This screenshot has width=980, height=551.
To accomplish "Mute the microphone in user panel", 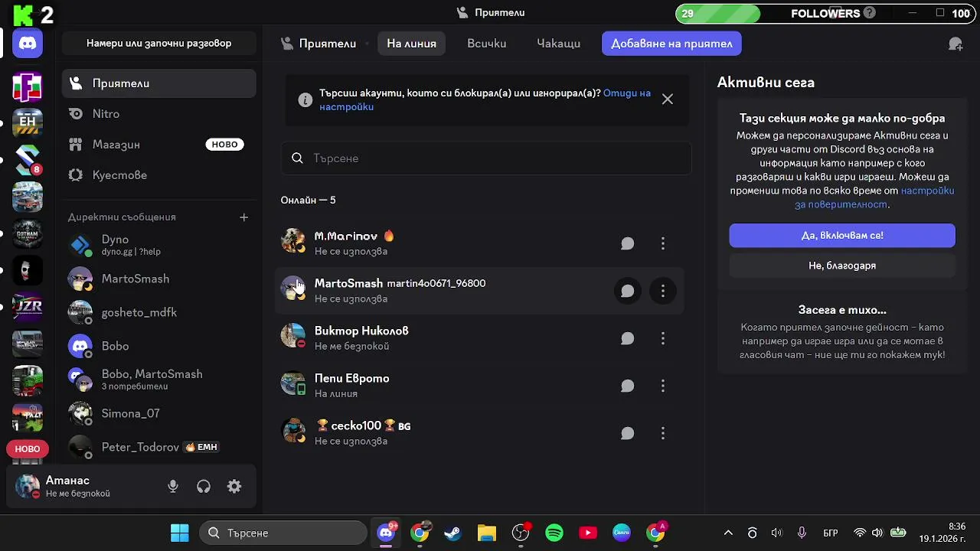I will click(173, 487).
